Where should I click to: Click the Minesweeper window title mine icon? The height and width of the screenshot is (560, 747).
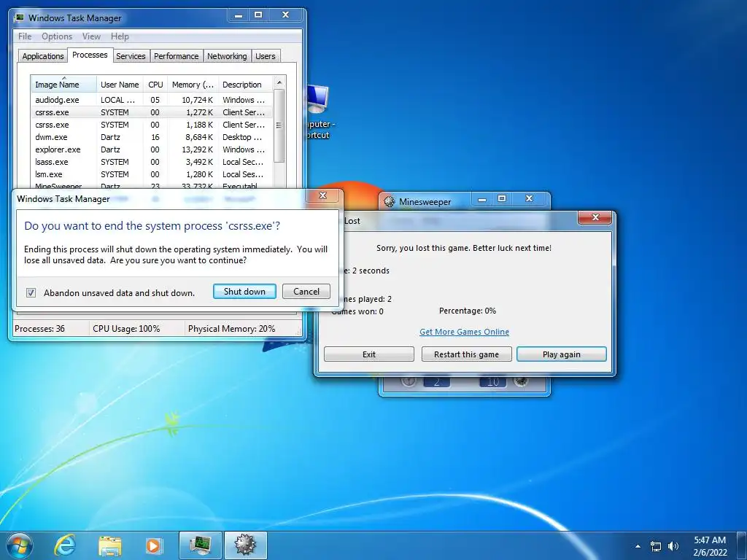[x=390, y=201]
